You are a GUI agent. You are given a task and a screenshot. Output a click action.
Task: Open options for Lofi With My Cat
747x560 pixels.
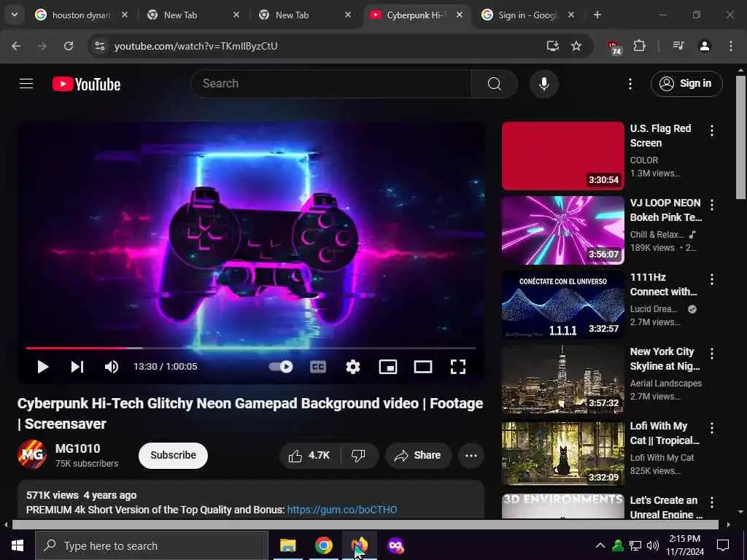tap(712, 428)
